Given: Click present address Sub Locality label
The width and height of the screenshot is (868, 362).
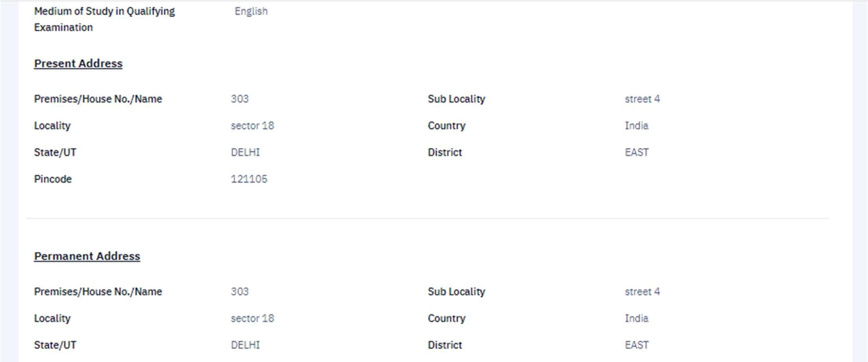Looking at the screenshot, I should click(x=456, y=99).
